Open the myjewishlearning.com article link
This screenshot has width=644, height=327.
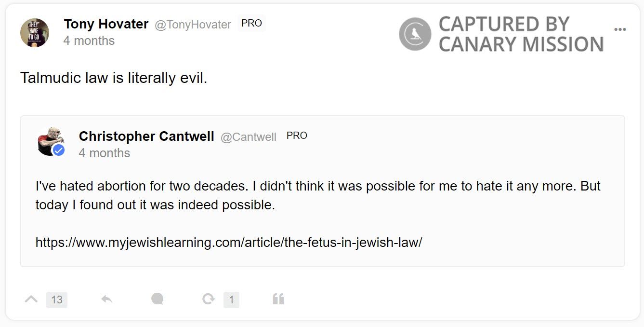tap(229, 242)
